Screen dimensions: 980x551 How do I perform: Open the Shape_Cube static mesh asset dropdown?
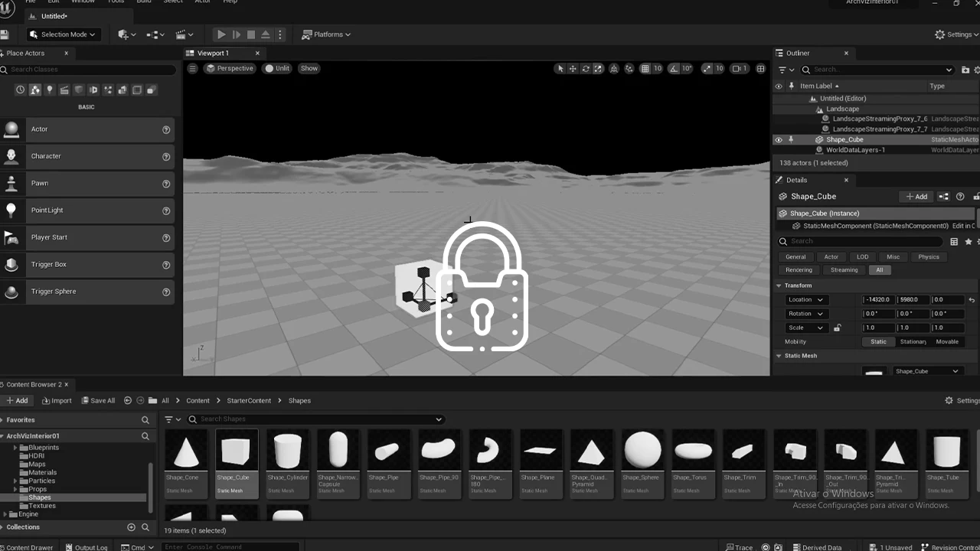pyautogui.click(x=928, y=371)
